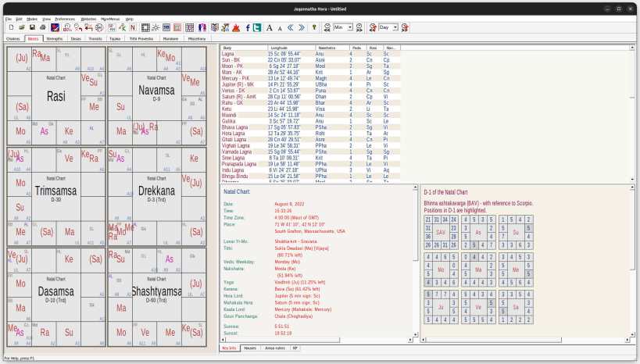The image size is (640, 364).
Task: Click the open book toolbar icon
Action: coord(215,28)
